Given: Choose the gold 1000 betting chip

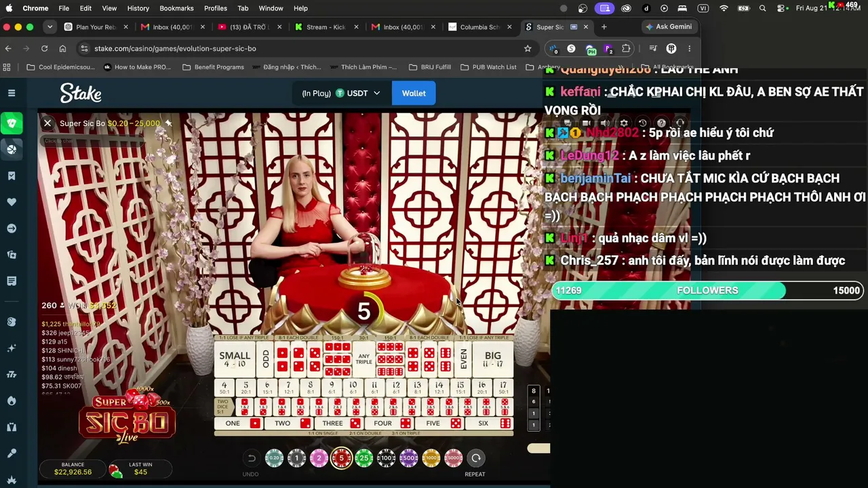Looking at the screenshot, I should (x=431, y=458).
